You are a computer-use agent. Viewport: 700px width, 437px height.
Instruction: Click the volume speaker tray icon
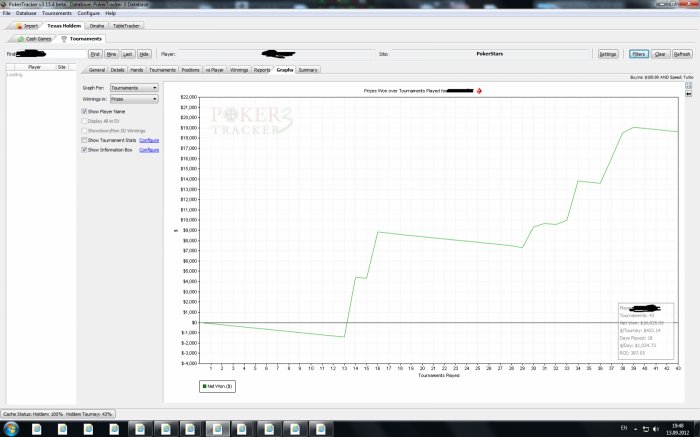pyautogui.click(x=655, y=429)
